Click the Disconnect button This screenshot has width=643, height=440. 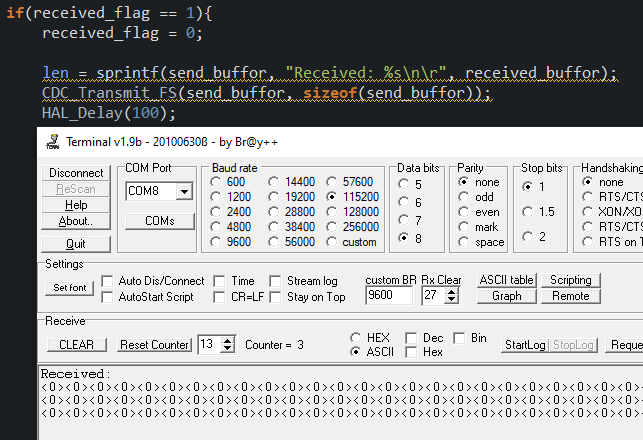tap(76, 173)
